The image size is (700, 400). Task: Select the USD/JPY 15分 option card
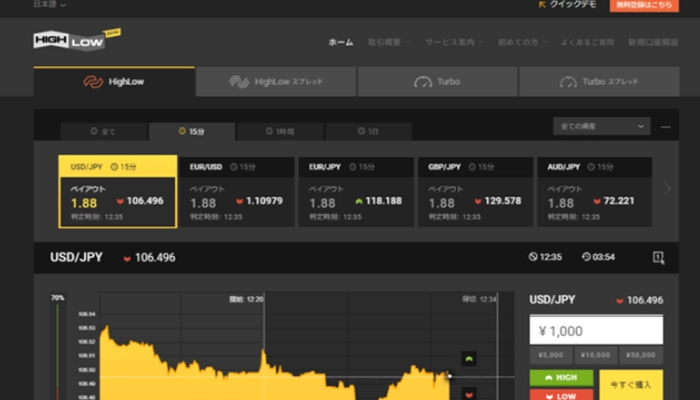coord(118,192)
